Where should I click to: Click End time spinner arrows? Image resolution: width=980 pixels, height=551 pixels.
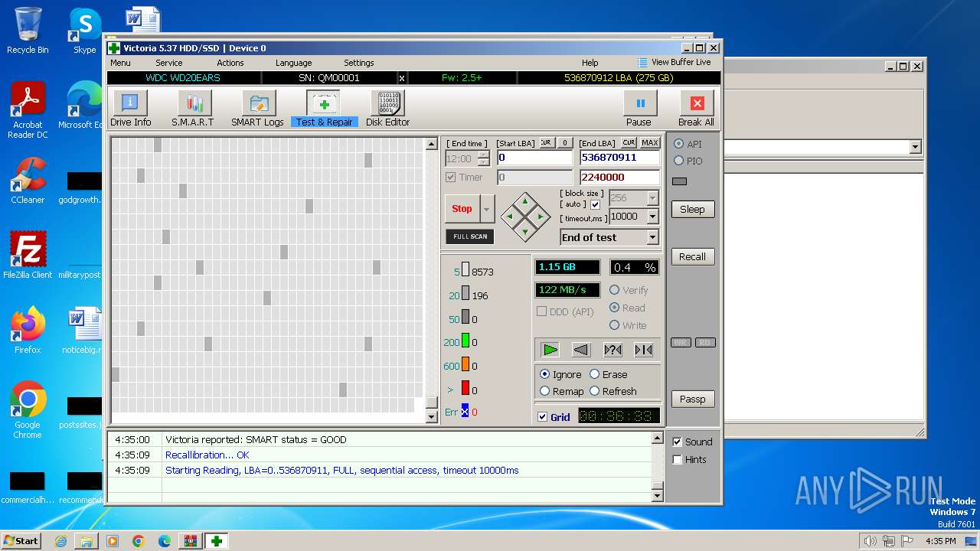click(483, 158)
